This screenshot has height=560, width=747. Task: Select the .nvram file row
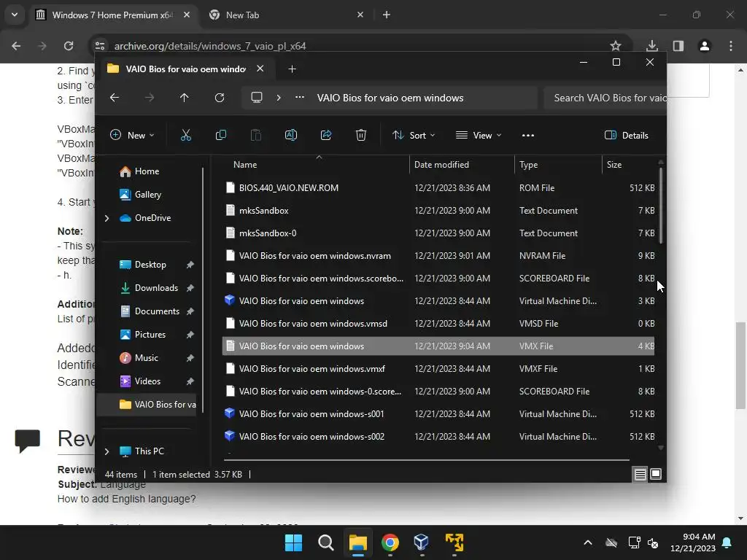point(438,256)
